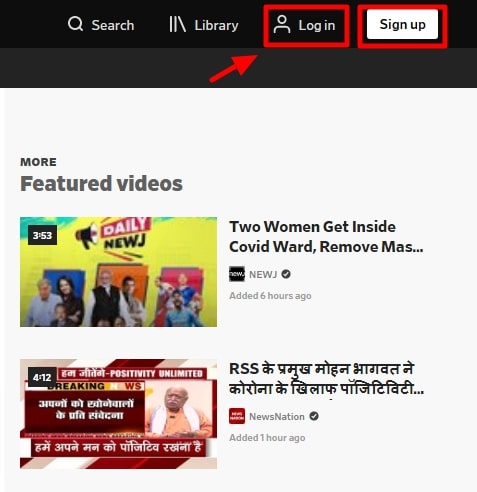477x492 pixels.
Task: Click NEWJ verified checkmark badge
Action: [286, 274]
